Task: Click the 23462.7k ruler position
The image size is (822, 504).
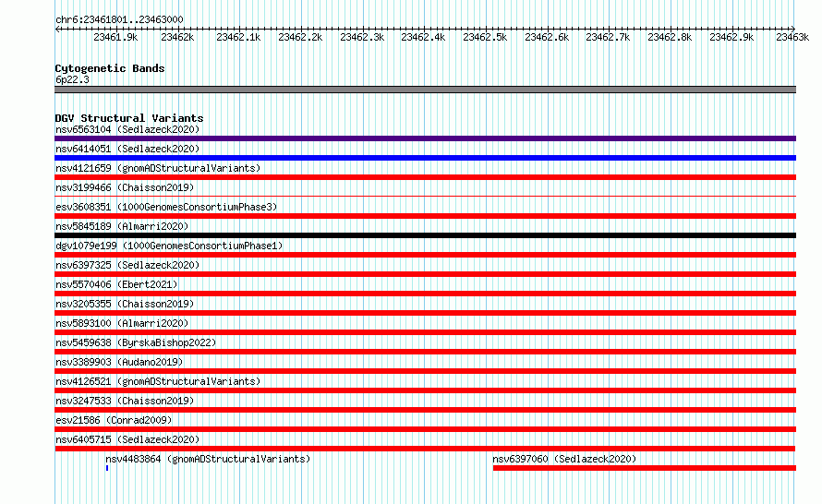Action: point(608,37)
